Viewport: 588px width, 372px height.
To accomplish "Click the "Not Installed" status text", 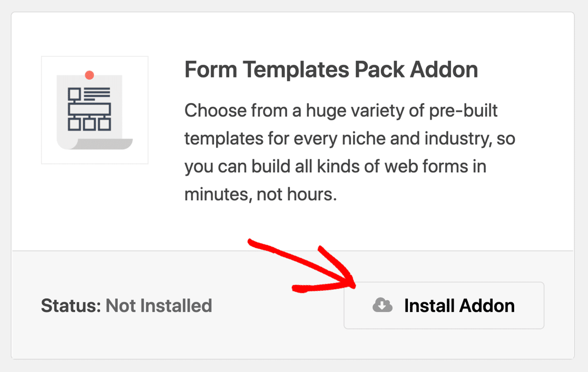I will pos(159,306).
